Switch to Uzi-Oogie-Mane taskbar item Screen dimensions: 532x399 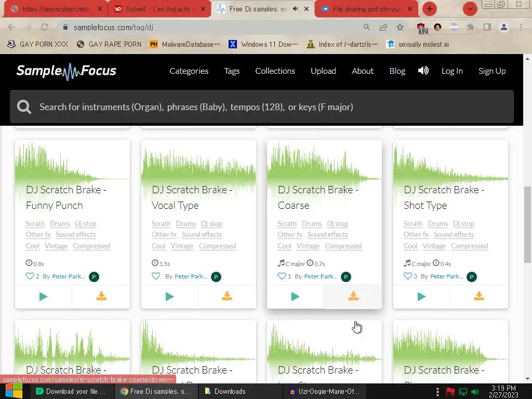[324, 391]
